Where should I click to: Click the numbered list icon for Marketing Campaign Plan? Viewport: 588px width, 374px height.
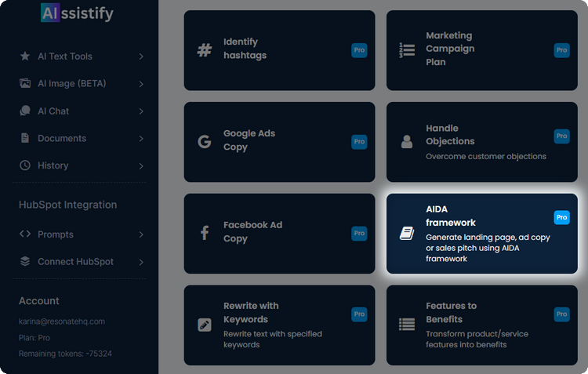[407, 50]
